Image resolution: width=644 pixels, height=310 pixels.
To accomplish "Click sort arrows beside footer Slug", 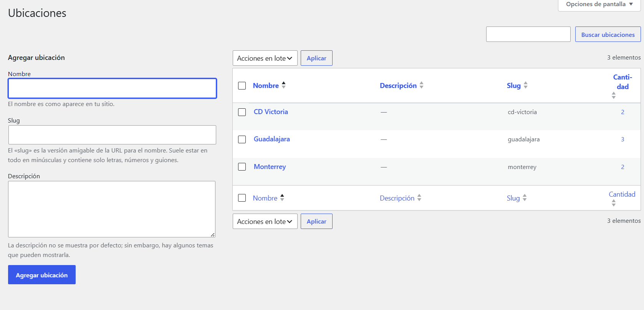I will [x=525, y=198].
